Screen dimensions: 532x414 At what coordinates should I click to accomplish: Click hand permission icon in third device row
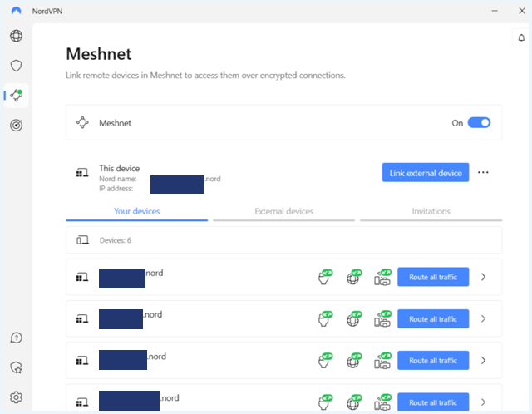(x=325, y=361)
